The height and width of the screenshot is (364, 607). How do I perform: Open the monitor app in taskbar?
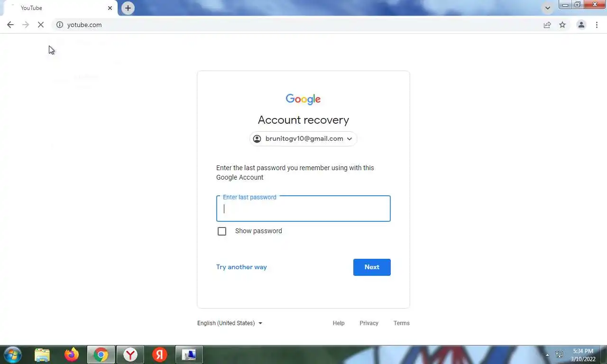(189, 355)
